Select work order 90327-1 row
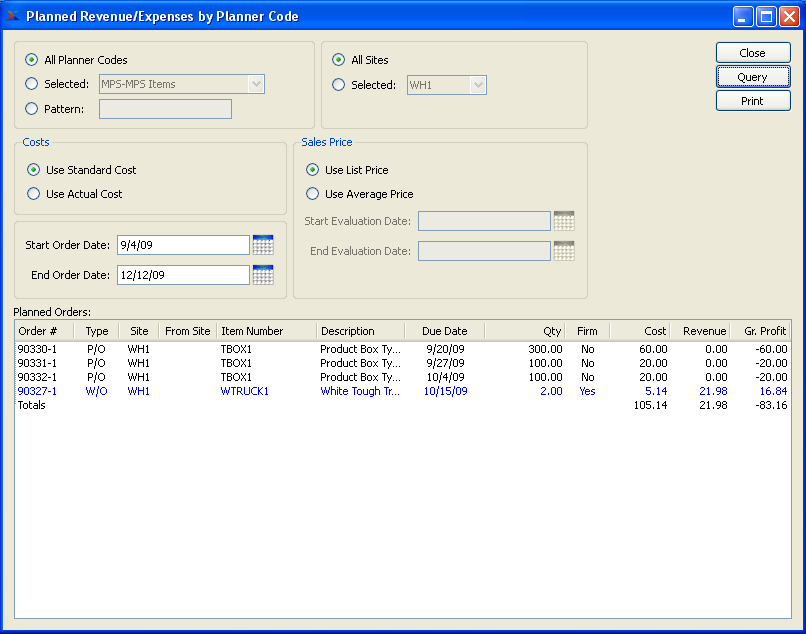This screenshot has height=634, width=806. point(38,391)
